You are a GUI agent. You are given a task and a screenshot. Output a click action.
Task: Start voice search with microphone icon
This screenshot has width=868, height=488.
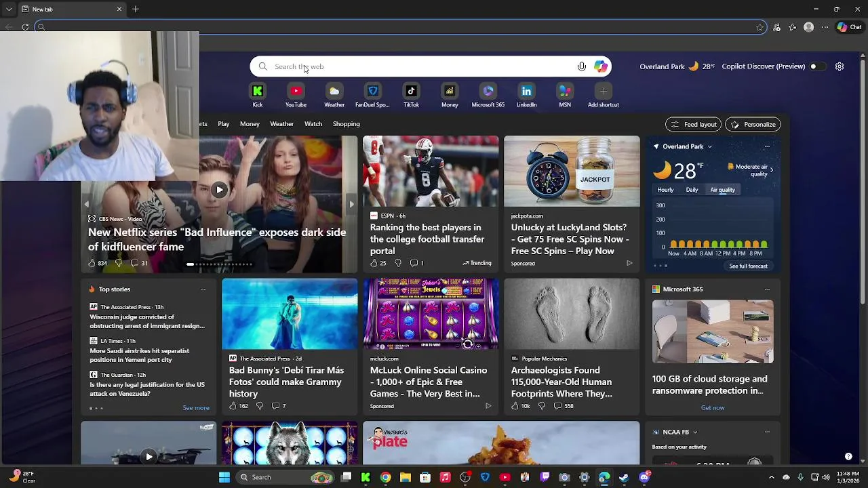[581, 66]
